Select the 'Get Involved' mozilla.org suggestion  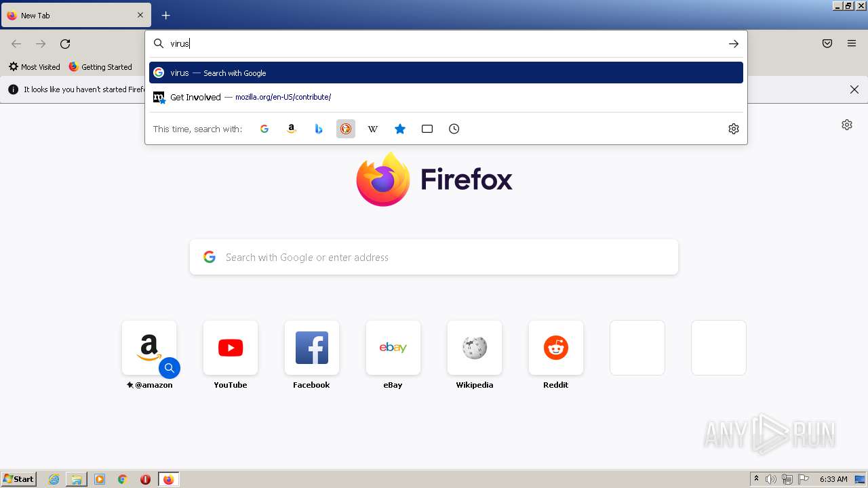[x=446, y=97]
